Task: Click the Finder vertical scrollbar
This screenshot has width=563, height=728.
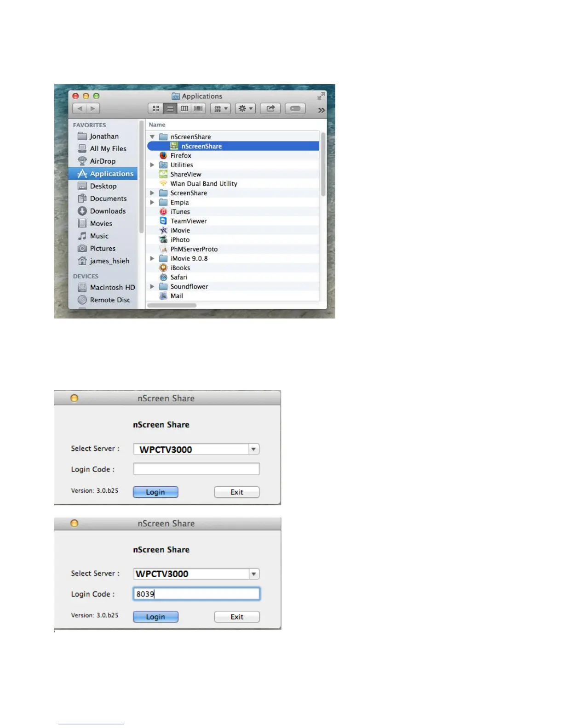Action: (323, 164)
